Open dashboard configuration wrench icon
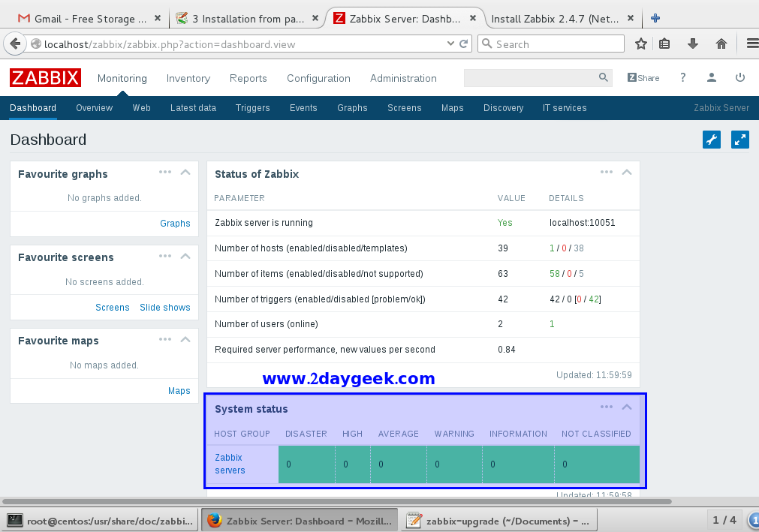The height and width of the screenshot is (532, 759). click(712, 140)
